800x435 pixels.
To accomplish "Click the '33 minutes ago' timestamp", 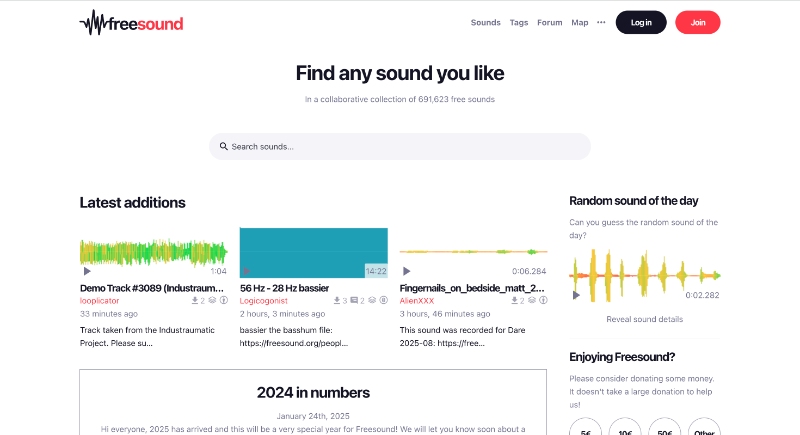I will point(109,314).
